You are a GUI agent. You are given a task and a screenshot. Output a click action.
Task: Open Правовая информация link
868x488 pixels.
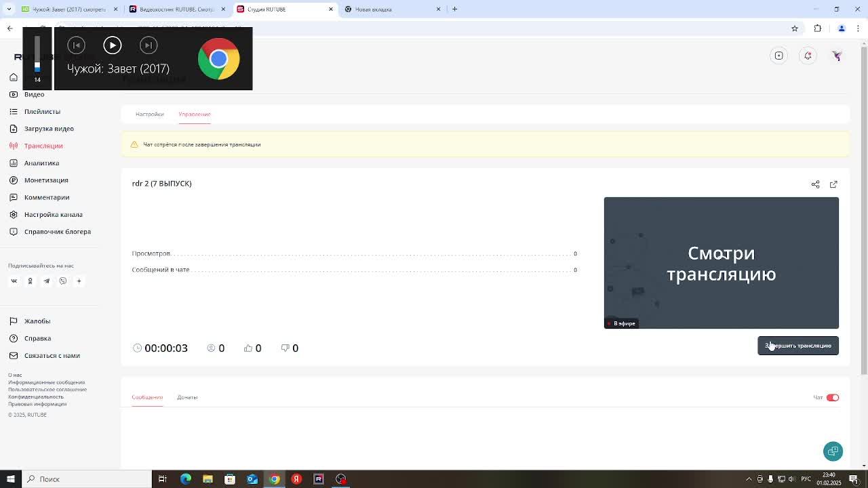point(37,404)
